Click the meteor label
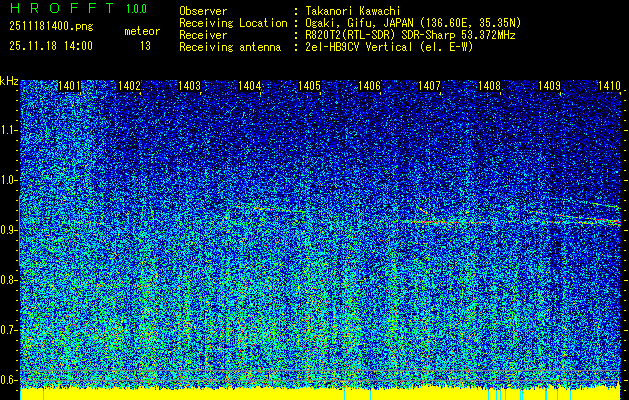Image resolution: width=629 pixels, height=400 pixels. pyautogui.click(x=142, y=31)
